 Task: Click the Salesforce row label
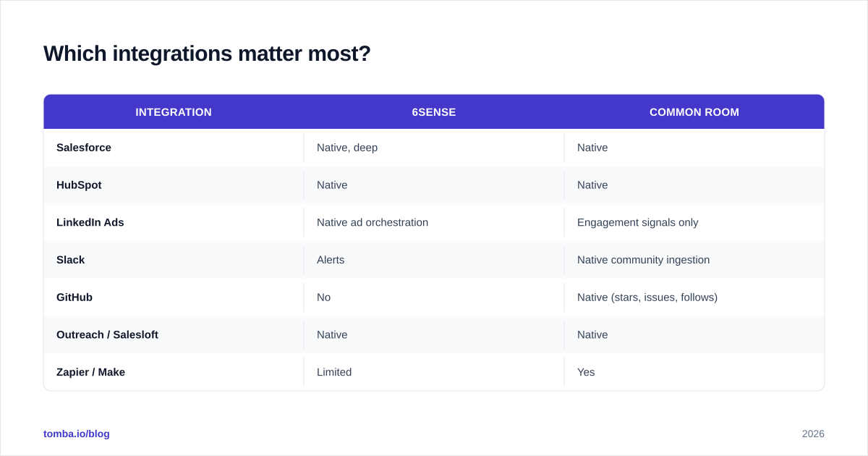pos(84,148)
